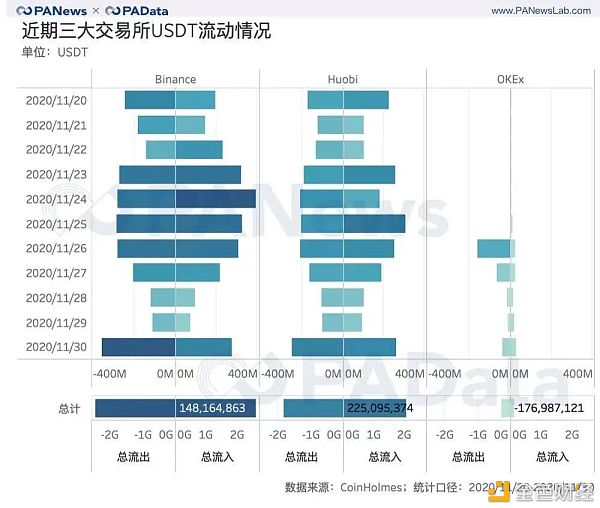This screenshot has height=508, width=600.
Task: Click the -1G axis label under OKEx total
Action: [478, 435]
